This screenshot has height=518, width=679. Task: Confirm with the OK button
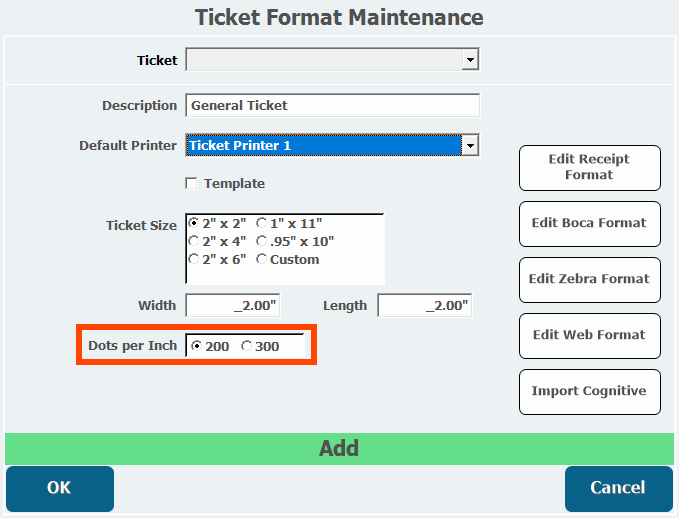click(60, 488)
